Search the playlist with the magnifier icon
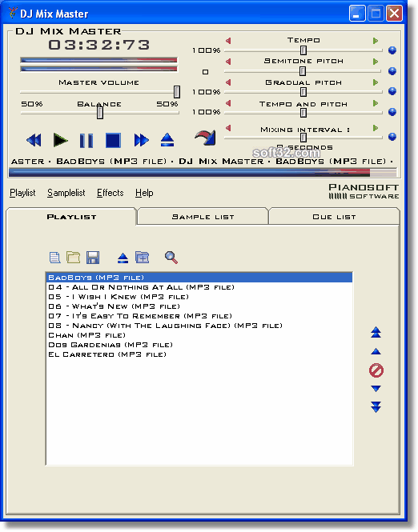 [x=171, y=258]
